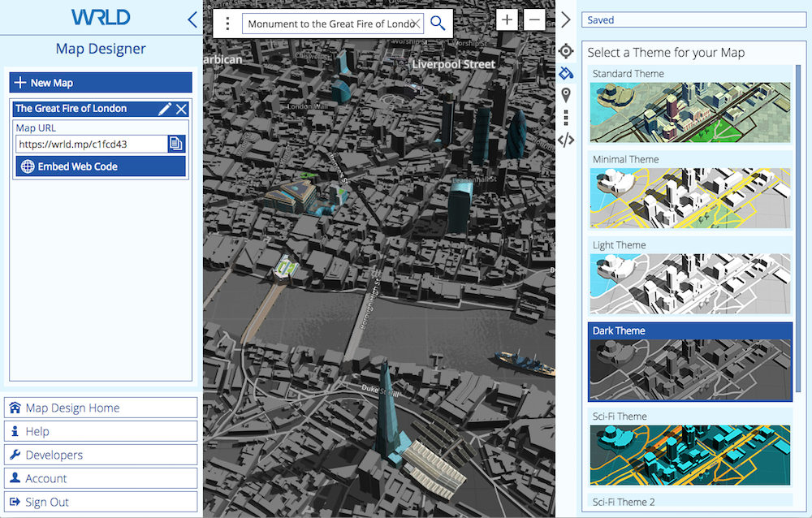Click the Map URL text field
The width and height of the screenshot is (812, 518).
(x=91, y=144)
